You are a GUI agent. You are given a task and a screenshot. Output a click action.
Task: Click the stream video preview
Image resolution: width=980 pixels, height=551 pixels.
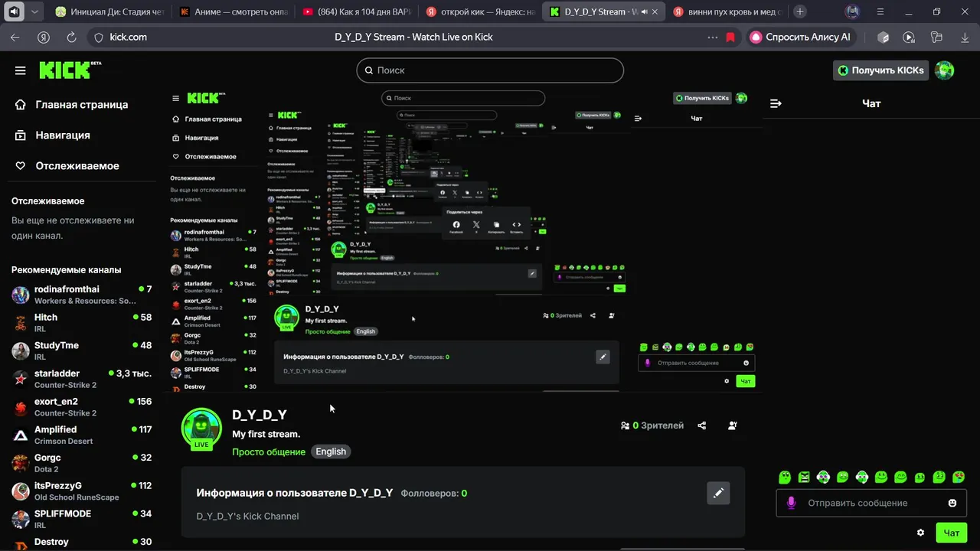465,241
